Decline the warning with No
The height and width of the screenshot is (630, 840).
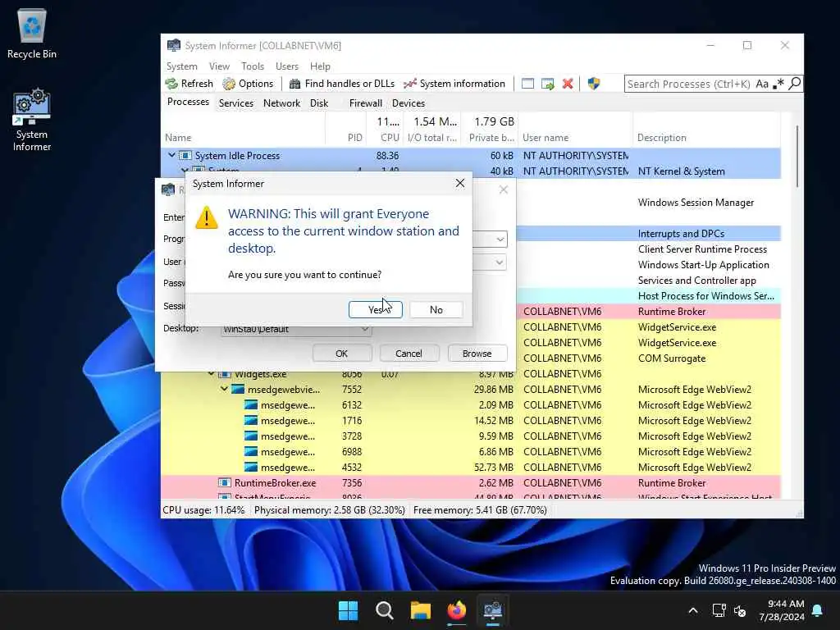pyautogui.click(x=436, y=309)
